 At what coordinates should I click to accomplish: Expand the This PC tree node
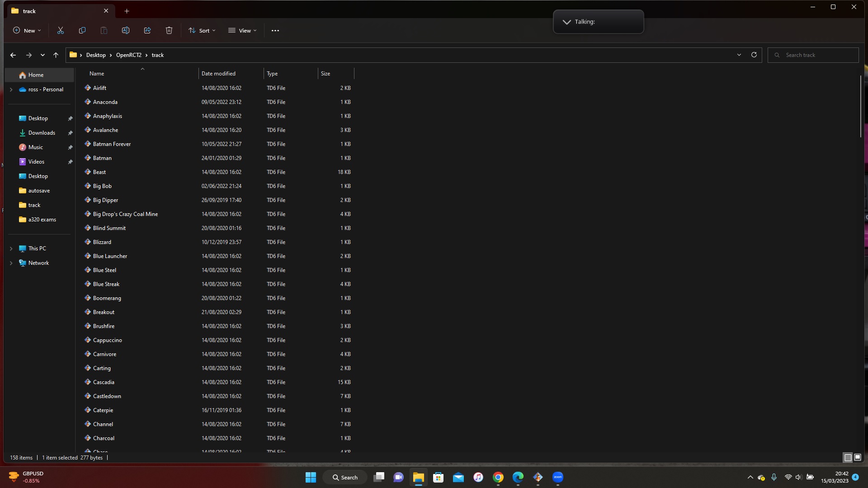click(x=11, y=249)
